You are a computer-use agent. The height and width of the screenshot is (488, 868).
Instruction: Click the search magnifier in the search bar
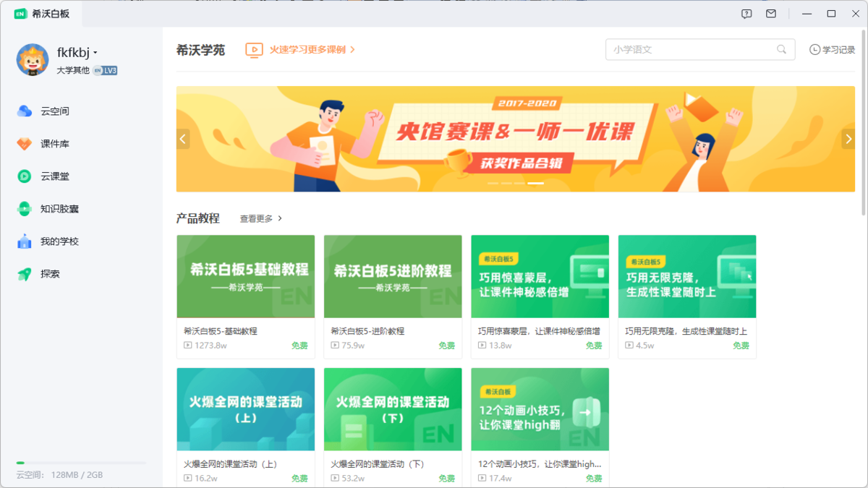tap(780, 50)
